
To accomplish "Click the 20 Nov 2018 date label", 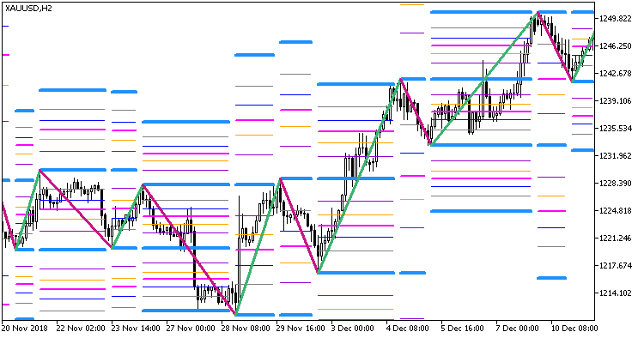I will [25, 329].
